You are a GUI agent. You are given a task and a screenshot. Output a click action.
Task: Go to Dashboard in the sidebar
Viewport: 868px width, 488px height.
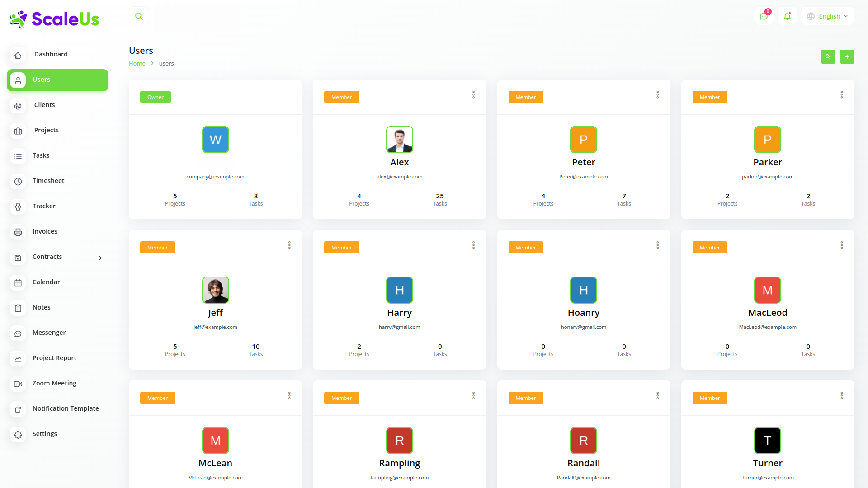point(51,54)
